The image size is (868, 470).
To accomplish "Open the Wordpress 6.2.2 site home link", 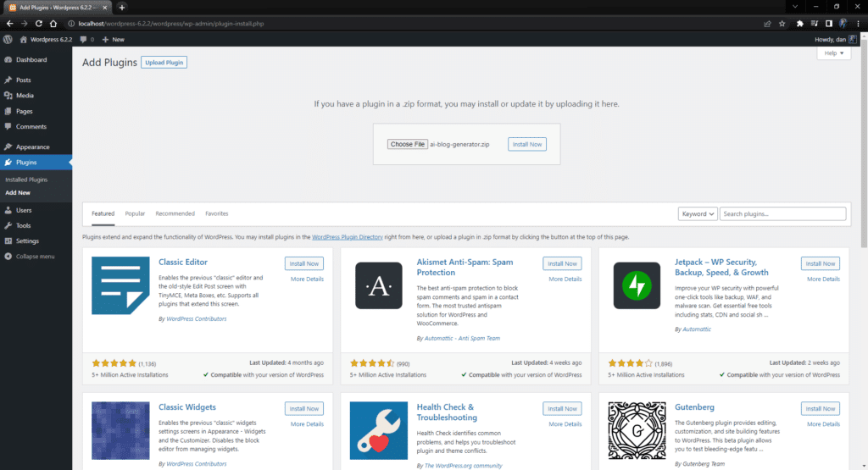I will tap(46, 39).
